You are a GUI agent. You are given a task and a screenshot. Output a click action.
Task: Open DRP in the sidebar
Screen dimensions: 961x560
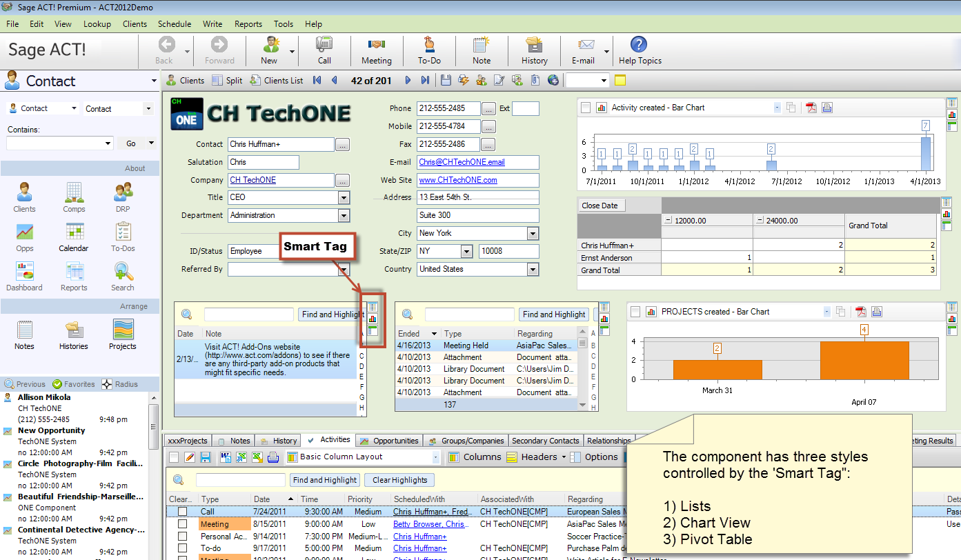(123, 198)
